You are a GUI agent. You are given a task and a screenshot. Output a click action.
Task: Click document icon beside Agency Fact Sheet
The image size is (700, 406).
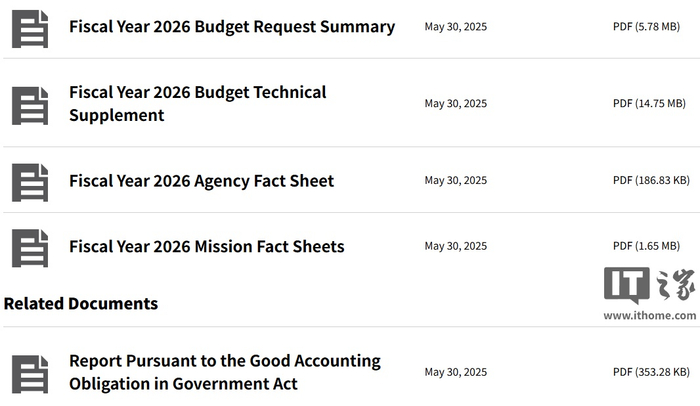tap(30, 181)
